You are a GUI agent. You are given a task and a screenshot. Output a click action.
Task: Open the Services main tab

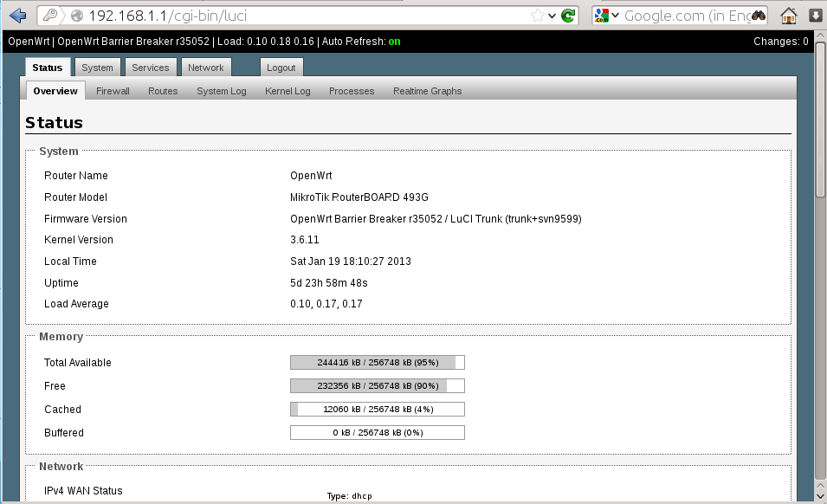pyautogui.click(x=151, y=68)
